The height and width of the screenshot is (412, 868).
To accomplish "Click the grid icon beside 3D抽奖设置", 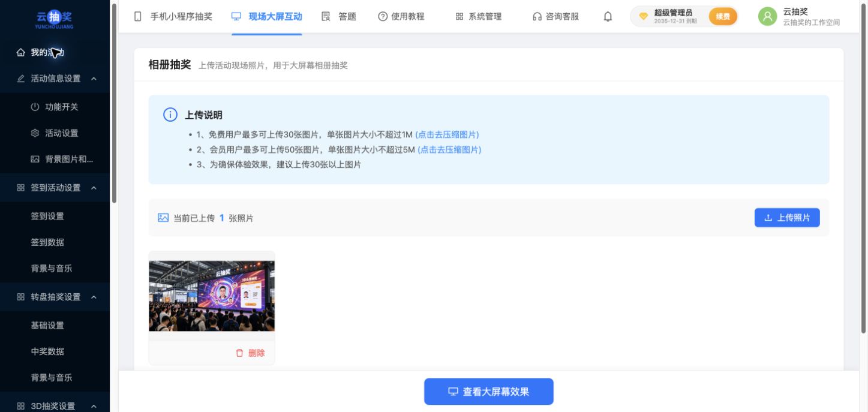I will pos(21,406).
